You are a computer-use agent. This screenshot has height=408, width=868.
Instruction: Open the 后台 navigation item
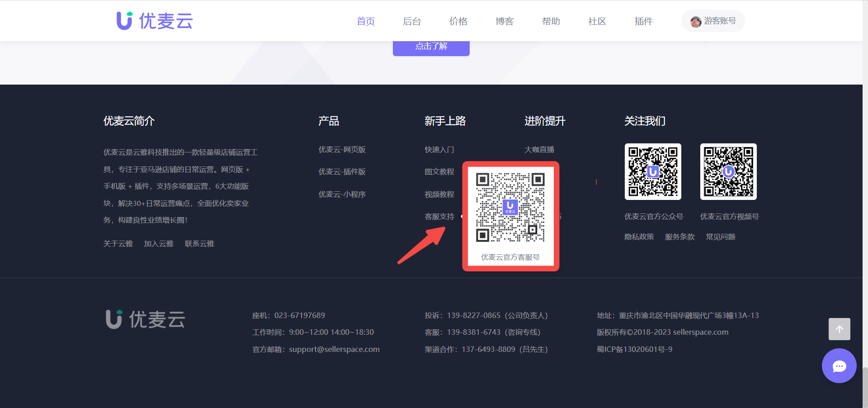(412, 21)
